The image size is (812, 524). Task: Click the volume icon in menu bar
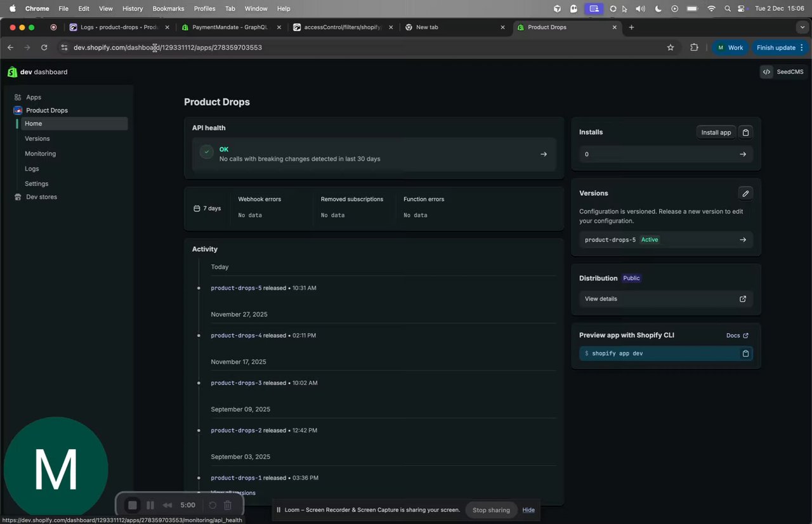641,9
